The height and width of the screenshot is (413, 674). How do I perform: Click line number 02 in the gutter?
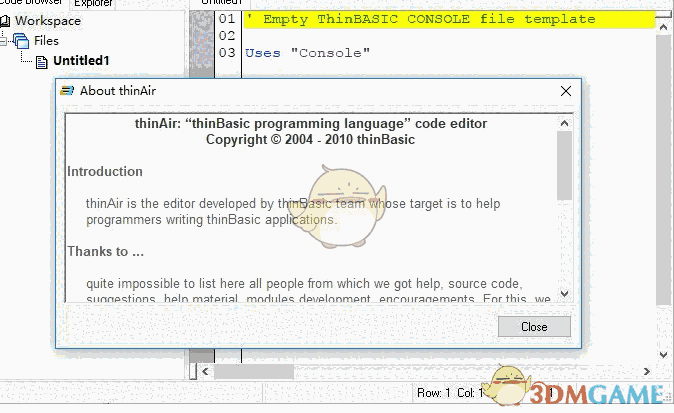tap(227, 36)
